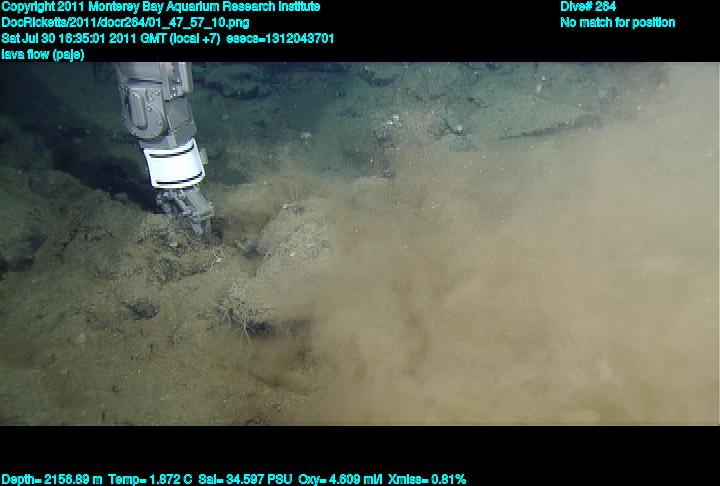Click the 'No match for position' text
The width and height of the screenshot is (720, 486).
[617, 22]
